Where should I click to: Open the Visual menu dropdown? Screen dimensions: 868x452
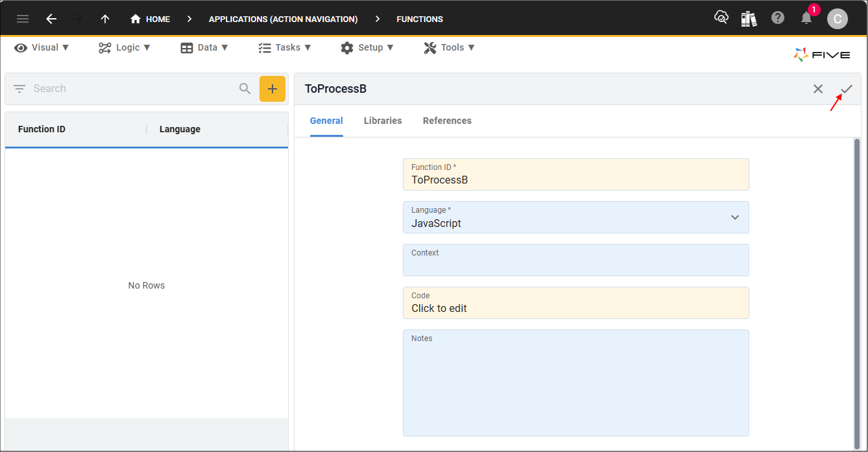tap(42, 47)
